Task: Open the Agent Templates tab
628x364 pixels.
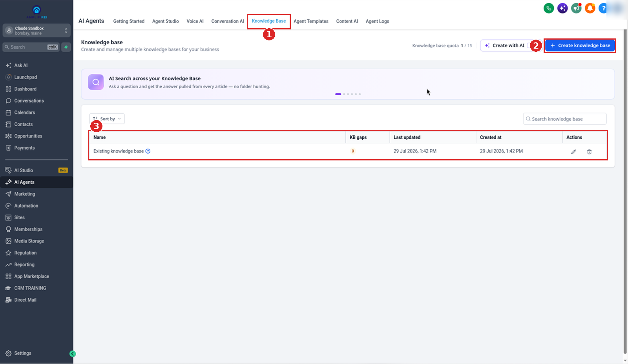Action: 311,22
